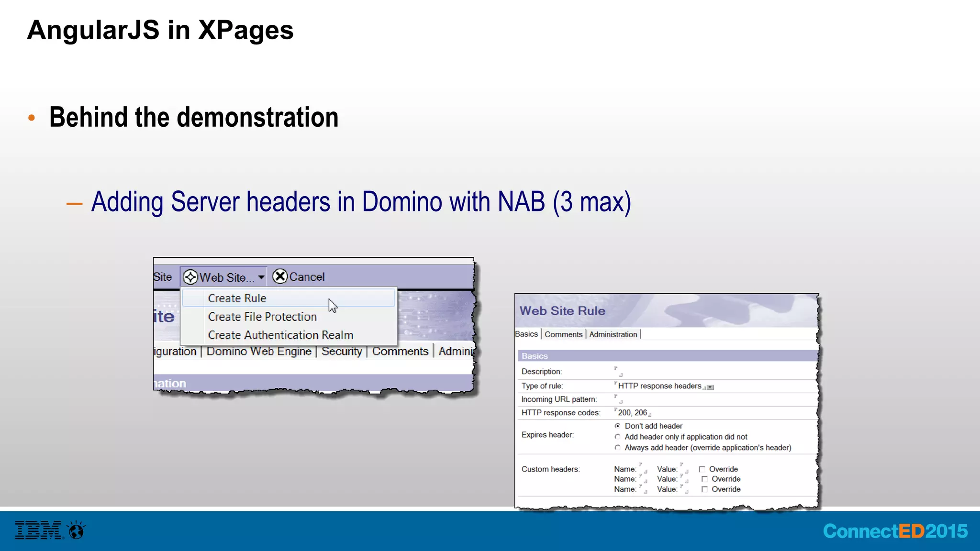Select Add header only if application did not
This screenshot has width=980, height=551.
coord(617,437)
